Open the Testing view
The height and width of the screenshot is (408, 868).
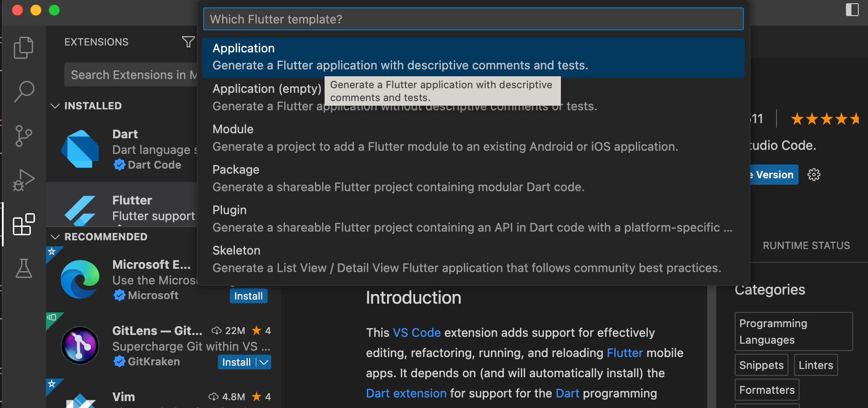pyautogui.click(x=23, y=268)
